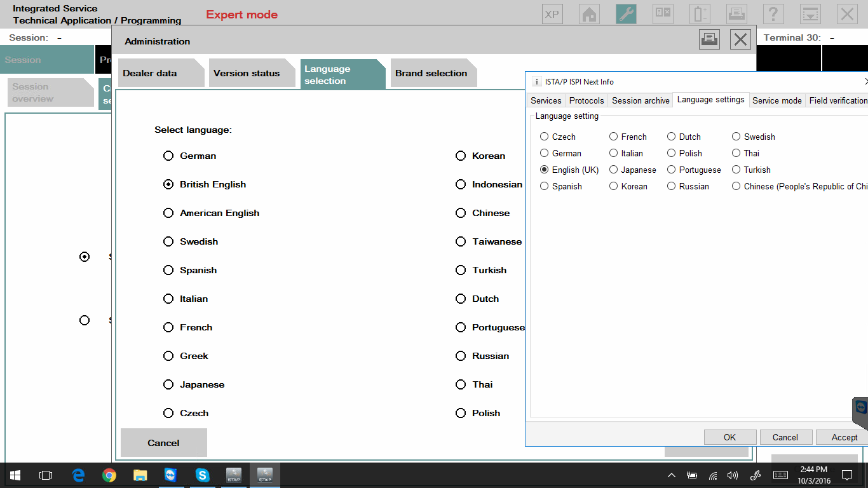Click the taskbar clock showing 2:44 PM

pyautogui.click(x=813, y=475)
